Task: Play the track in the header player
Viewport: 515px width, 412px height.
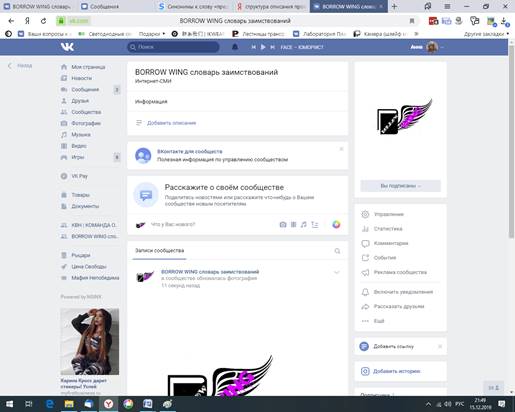Action: click(x=263, y=47)
